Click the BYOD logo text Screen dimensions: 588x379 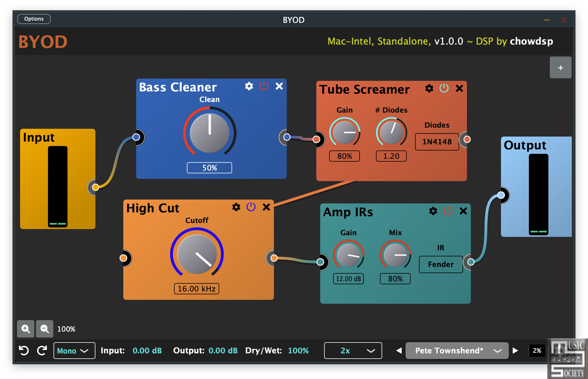(43, 42)
